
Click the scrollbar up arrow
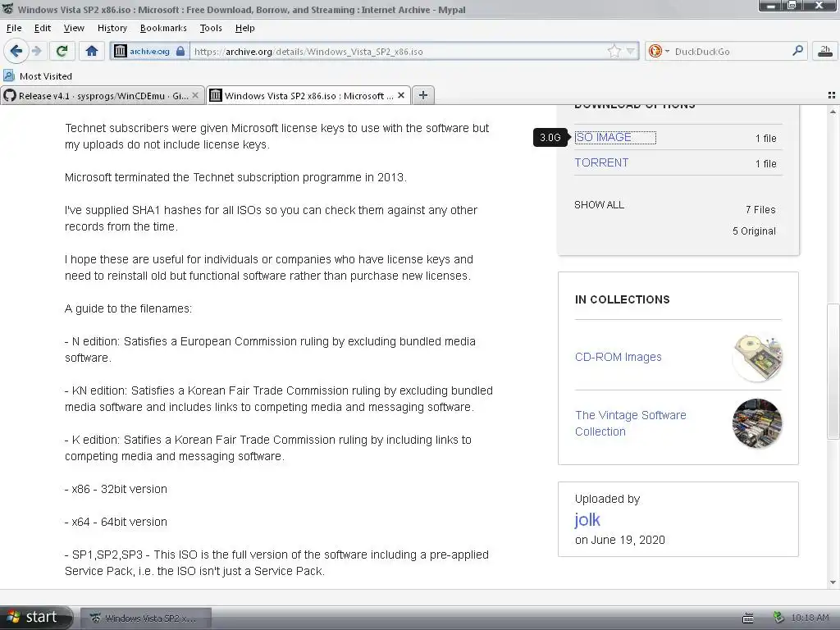click(x=833, y=112)
